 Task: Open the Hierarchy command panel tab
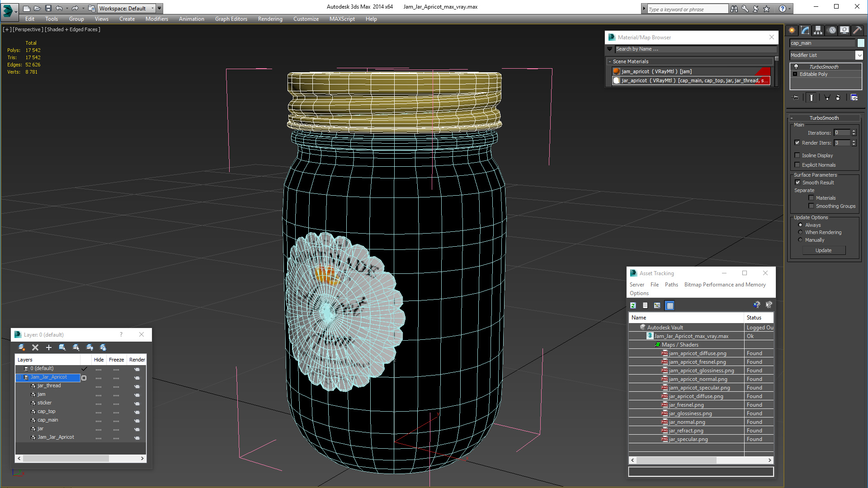(818, 30)
